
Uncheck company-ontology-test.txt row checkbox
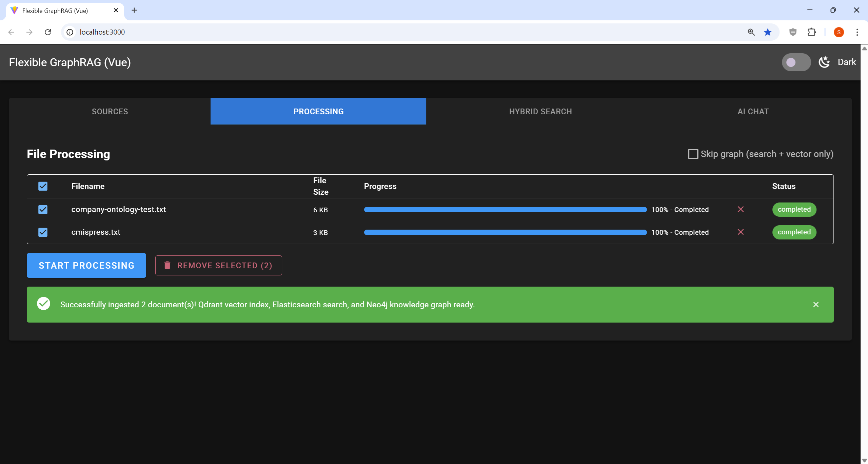(43, 209)
